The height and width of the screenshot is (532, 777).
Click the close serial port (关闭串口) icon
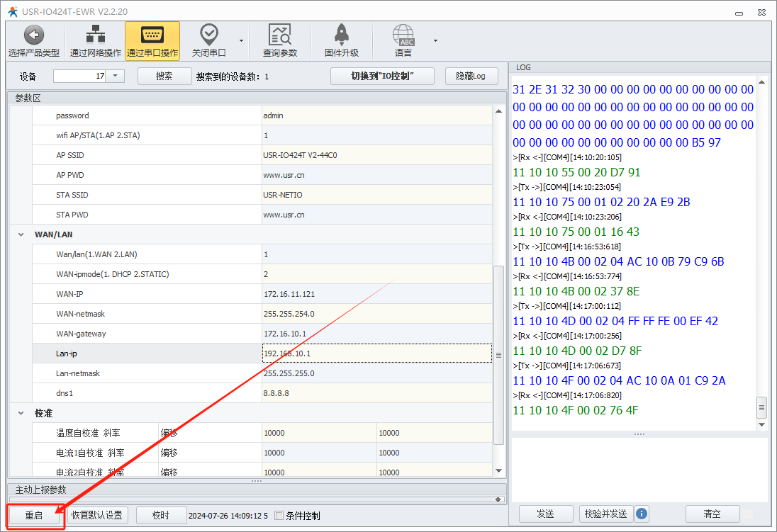tap(208, 35)
